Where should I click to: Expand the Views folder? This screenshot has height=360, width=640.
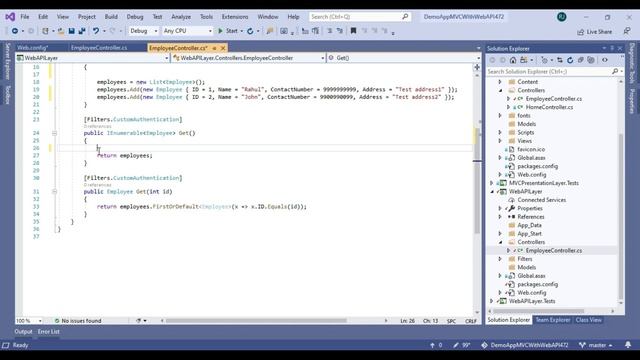[x=500, y=141]
